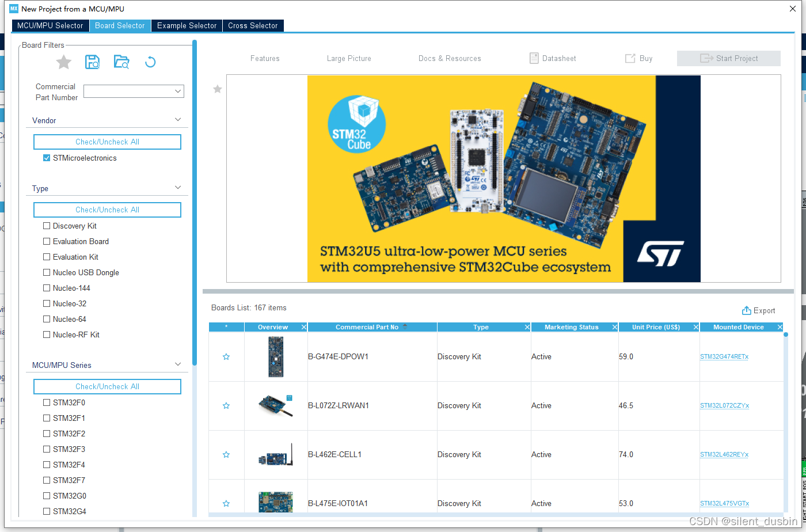
Task: Click the Datasheet document icon
Action: click(534, 58)
